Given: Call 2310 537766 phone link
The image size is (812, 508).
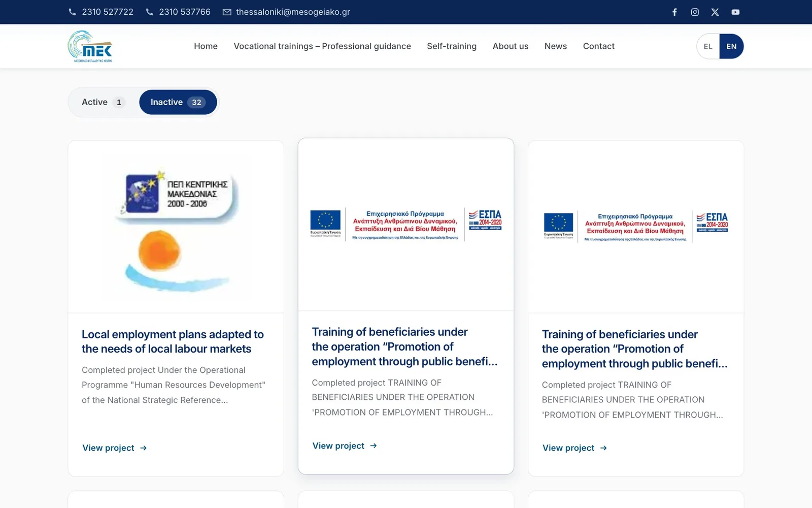Looking at the screenshot, I should (185, 12).
